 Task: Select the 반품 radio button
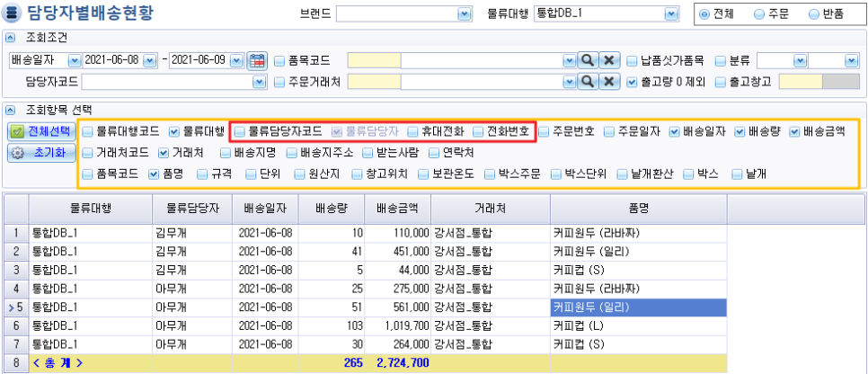pos(813,15)
